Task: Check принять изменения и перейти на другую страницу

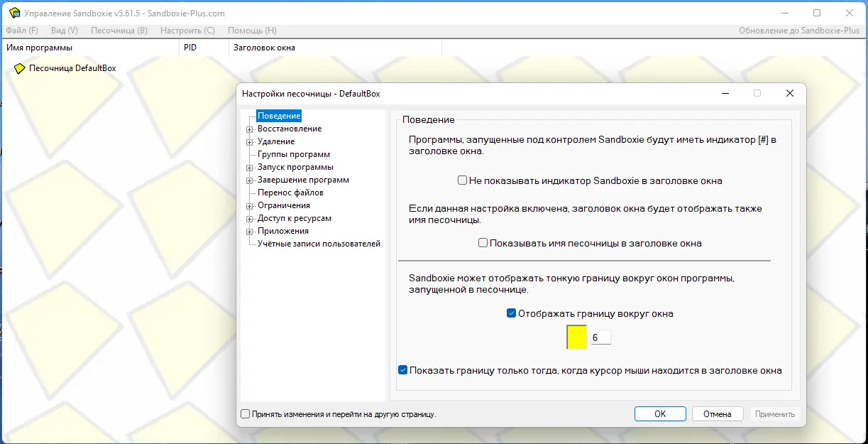Action: tap(245, 413)
